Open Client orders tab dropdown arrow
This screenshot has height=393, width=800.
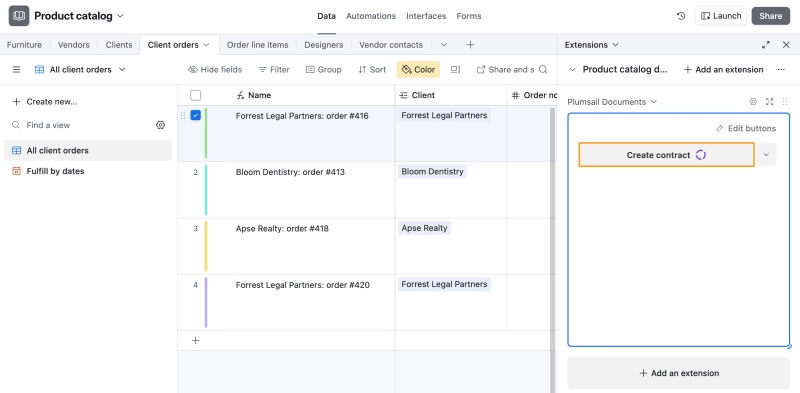(x=206, y=45)
